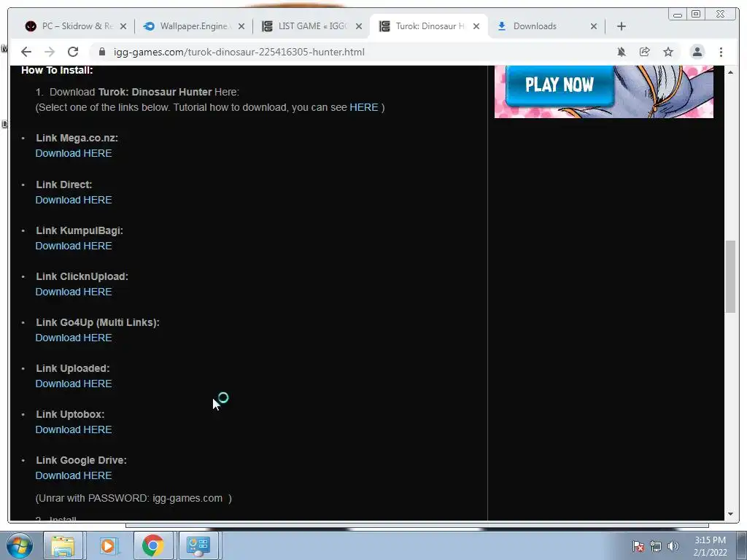Screen dimensions: 747x560
Task: Download HERE under Link KumpulBagi
Action: (74, 246)
